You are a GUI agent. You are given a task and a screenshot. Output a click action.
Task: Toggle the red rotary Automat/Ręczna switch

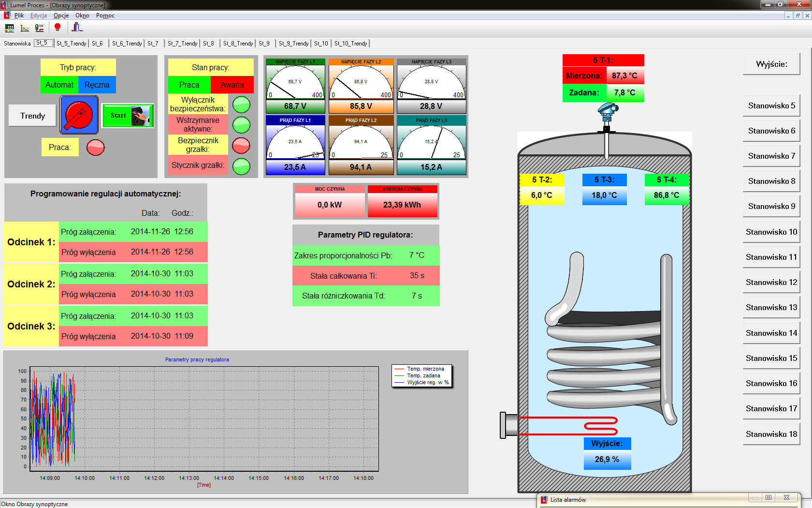tap(79, 115)
